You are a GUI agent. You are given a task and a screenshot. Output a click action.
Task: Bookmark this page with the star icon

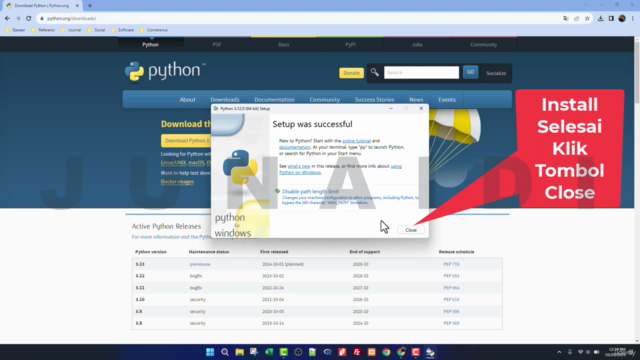(x=587, y=18)
